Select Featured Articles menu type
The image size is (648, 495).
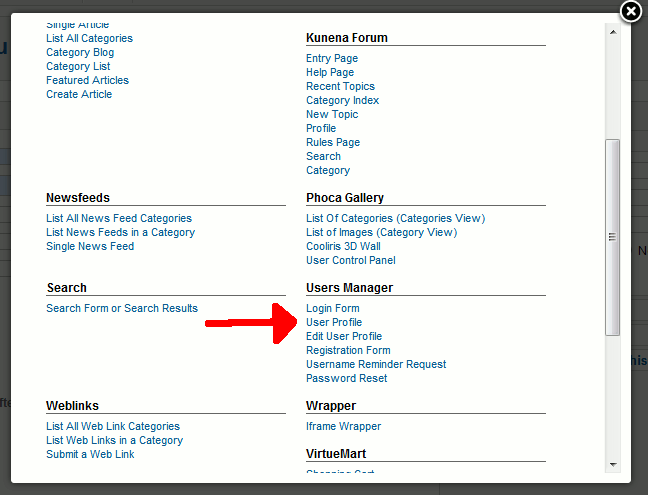(x=87, y=80)
